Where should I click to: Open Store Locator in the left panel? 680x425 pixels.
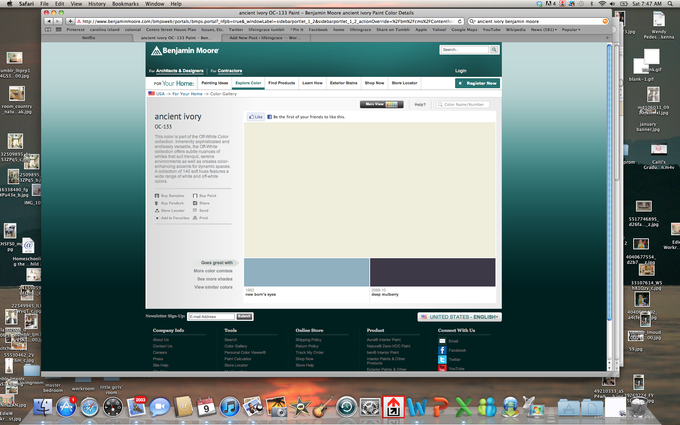170,210
